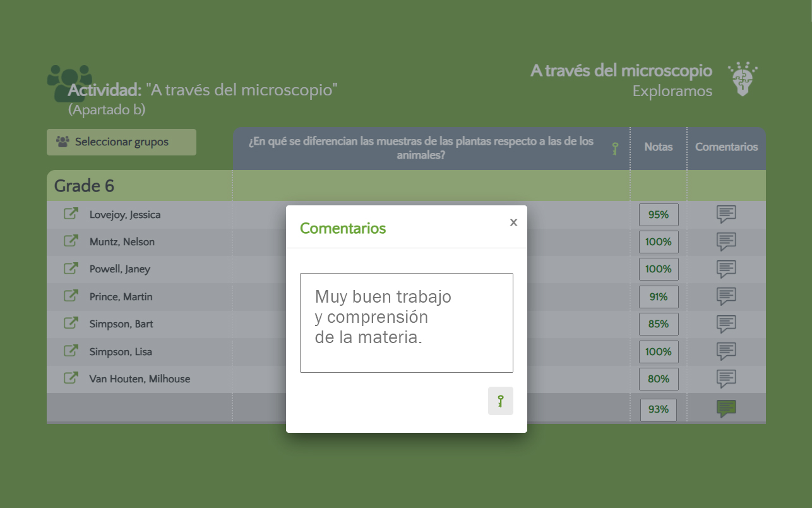Open Jessica Lovejoy's comment bubble icon

coord(726,215)
